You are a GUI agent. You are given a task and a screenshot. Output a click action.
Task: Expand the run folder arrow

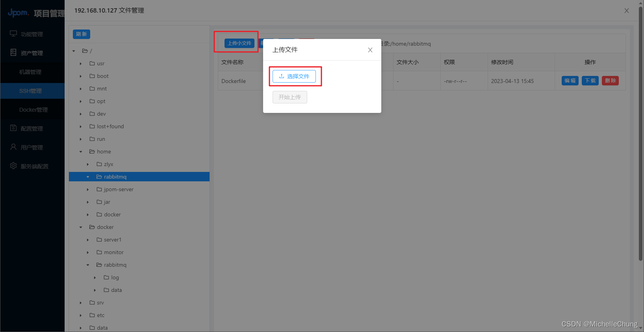tap(81, 139)
